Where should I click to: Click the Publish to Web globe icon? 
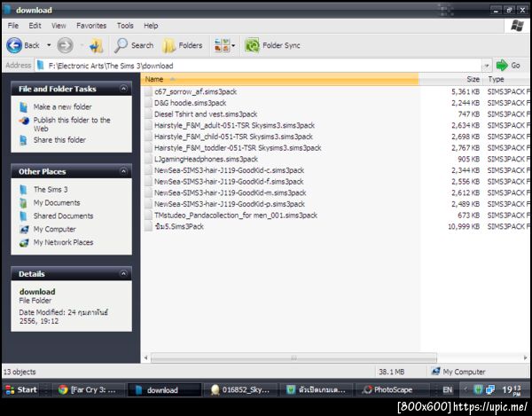pos(24,121)
